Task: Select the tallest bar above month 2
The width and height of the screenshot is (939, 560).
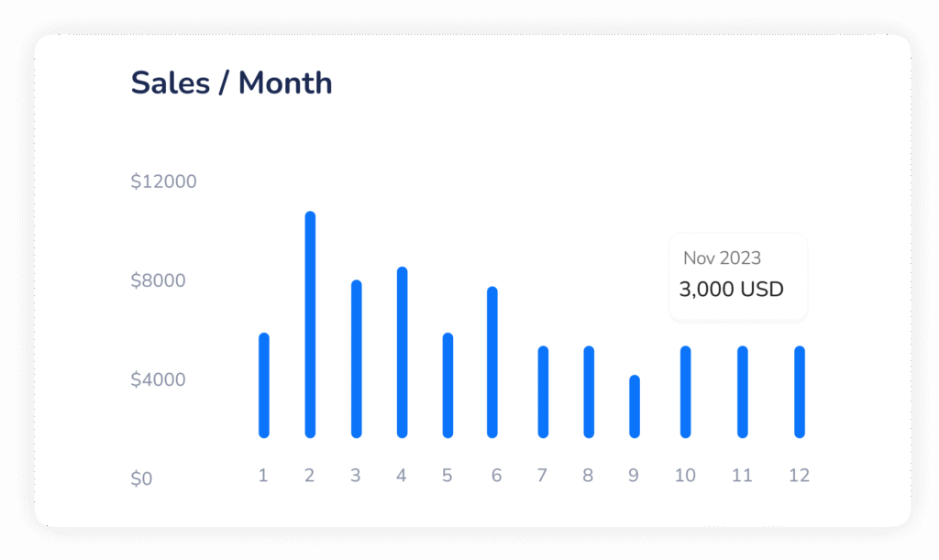Action: (310, 324)
